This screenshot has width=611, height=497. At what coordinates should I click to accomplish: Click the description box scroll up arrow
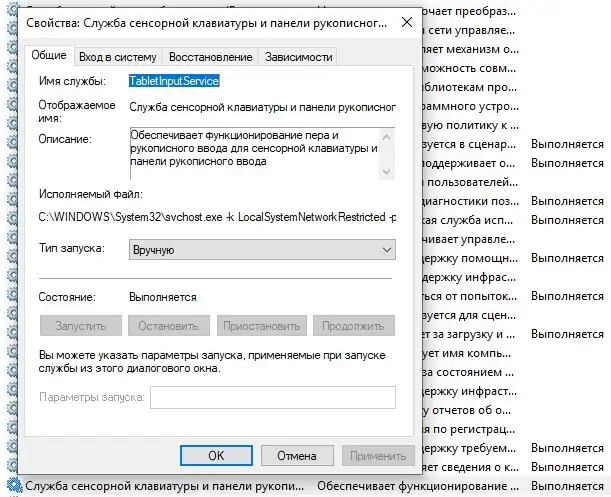tap(387, 137)
